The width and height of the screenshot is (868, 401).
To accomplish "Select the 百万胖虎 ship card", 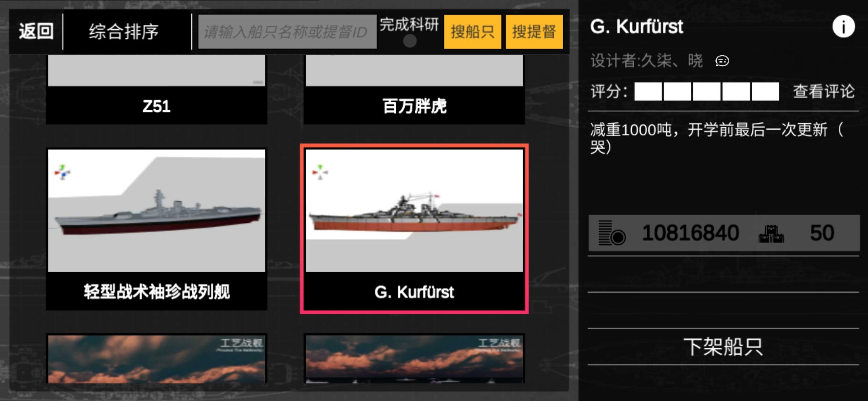I will 414,89.
